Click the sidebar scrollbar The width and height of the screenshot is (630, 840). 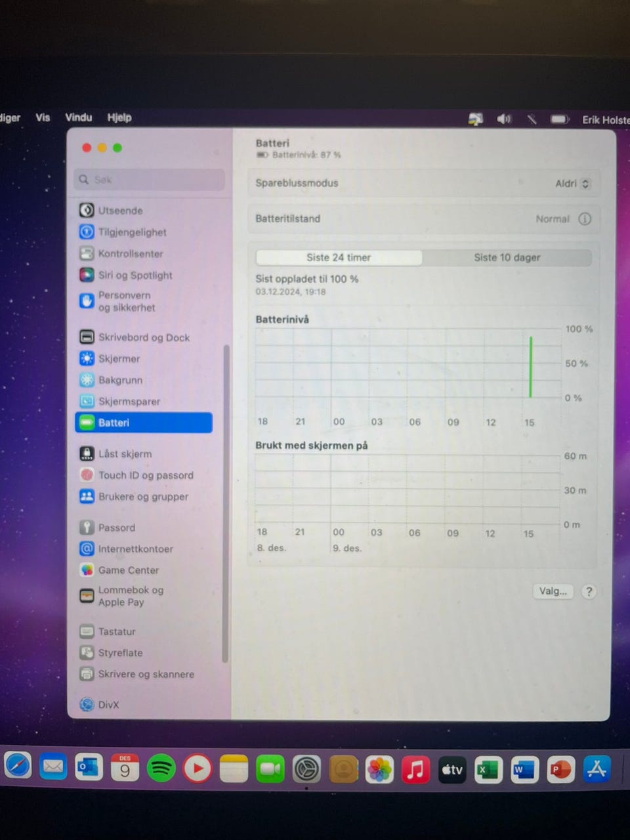coord(226,503)
